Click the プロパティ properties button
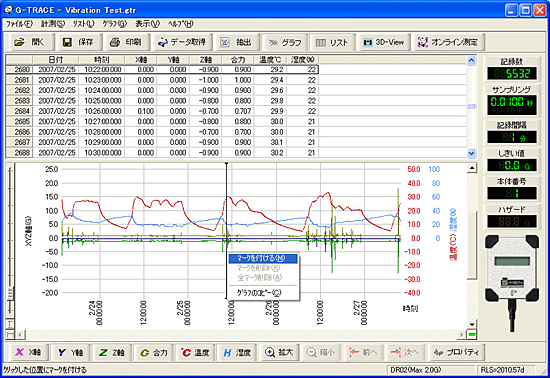Viewport: 550px width, 378px height. coord(457,352)
